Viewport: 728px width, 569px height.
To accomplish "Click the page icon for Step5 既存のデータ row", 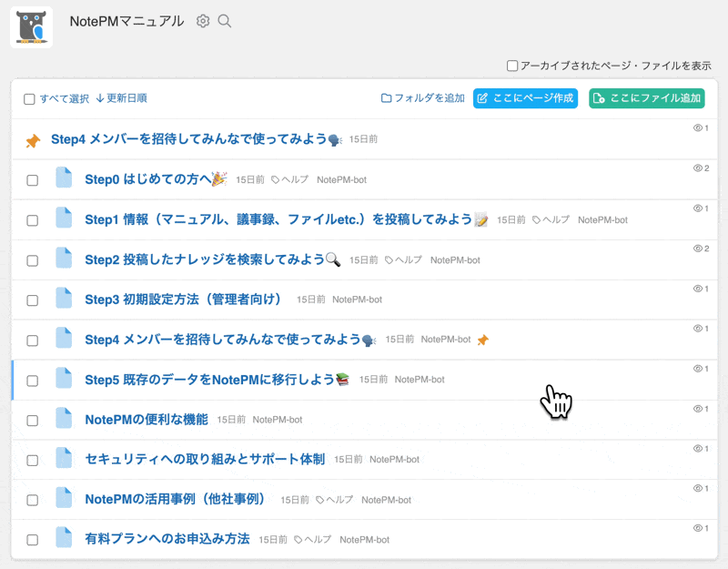I will tap(64, 378).
